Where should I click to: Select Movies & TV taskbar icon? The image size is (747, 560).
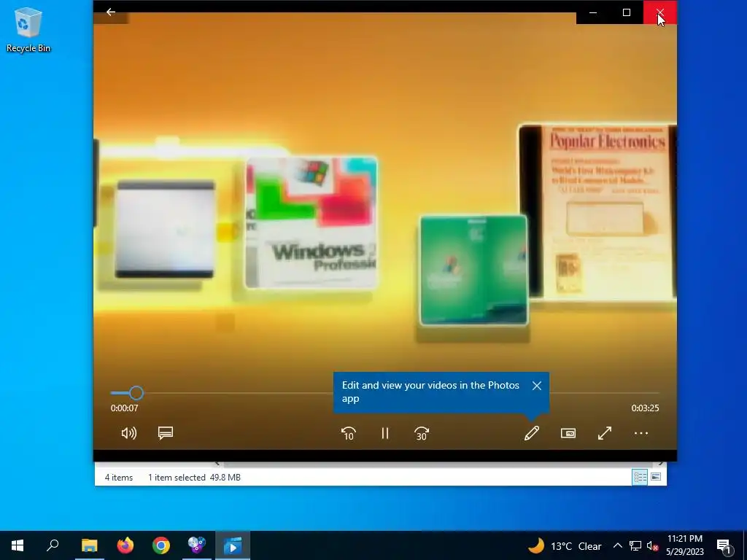coord(233,545)
